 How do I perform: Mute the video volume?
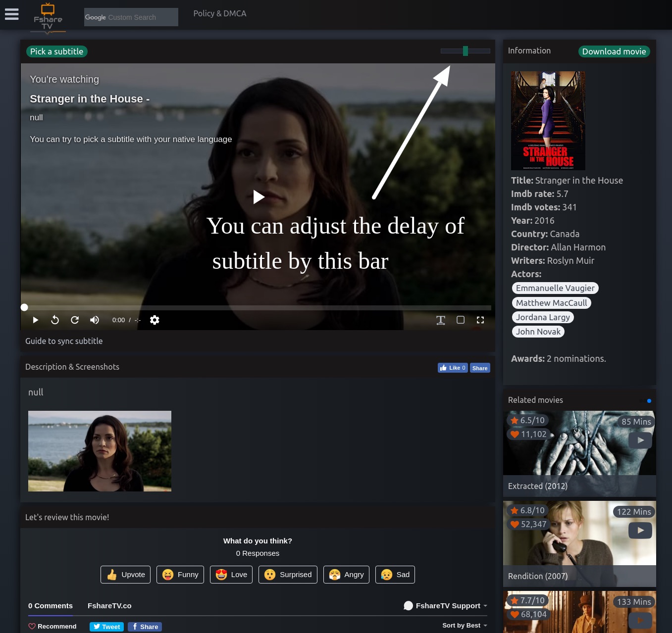[95, 320]
